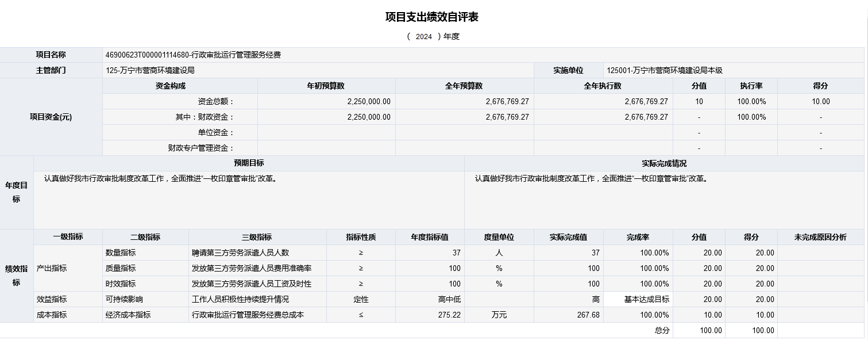The width and height of the screenshot is (868, 340).
Task: Click the 执行率 column header
Action: coord(751,86)
